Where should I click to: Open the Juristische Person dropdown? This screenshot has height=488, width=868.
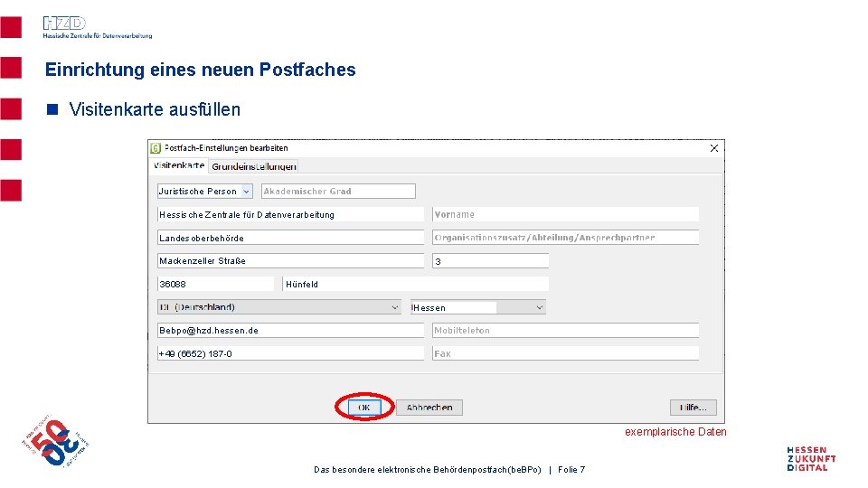click(205, 191)
